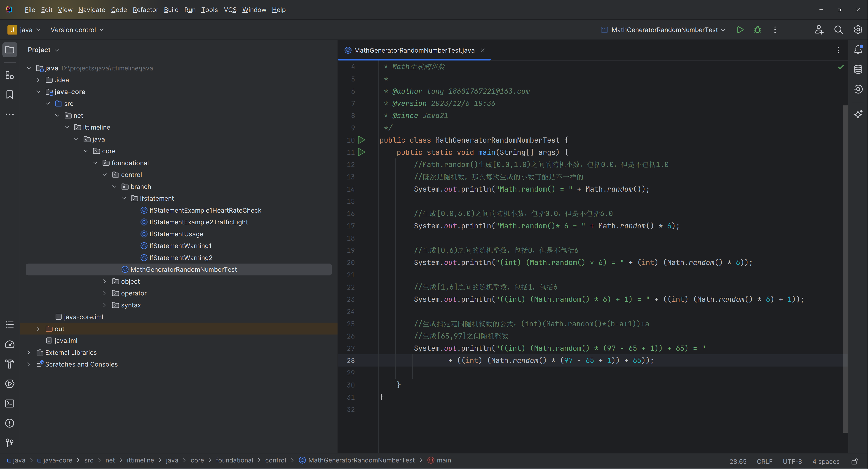Open the Build menu

171,10
